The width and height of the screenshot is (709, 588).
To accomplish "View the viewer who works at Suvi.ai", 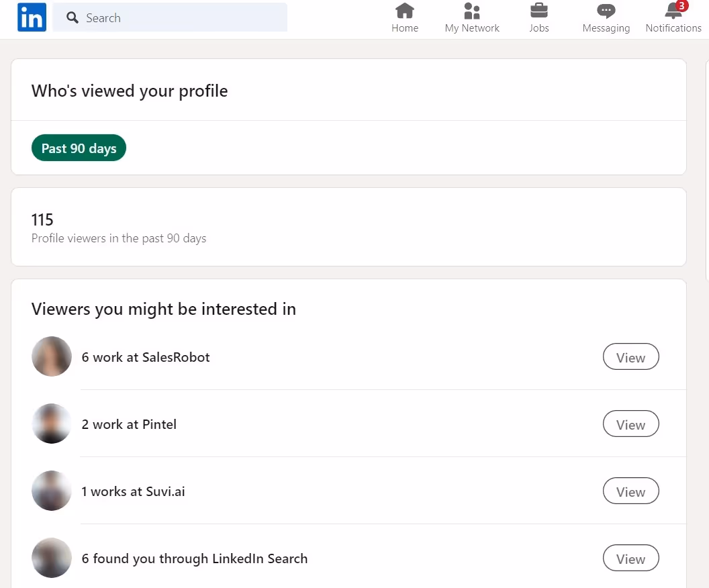I will [630, 491].
